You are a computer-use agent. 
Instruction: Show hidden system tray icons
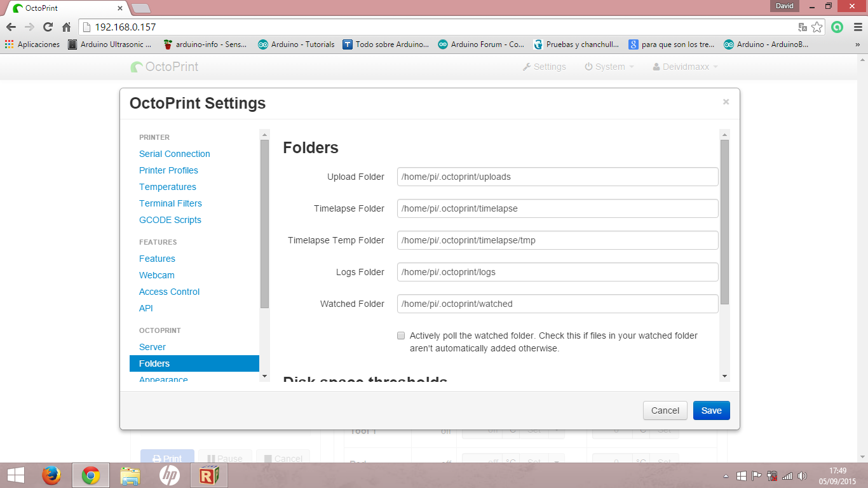pyautogui.click(x=726, y=476)
